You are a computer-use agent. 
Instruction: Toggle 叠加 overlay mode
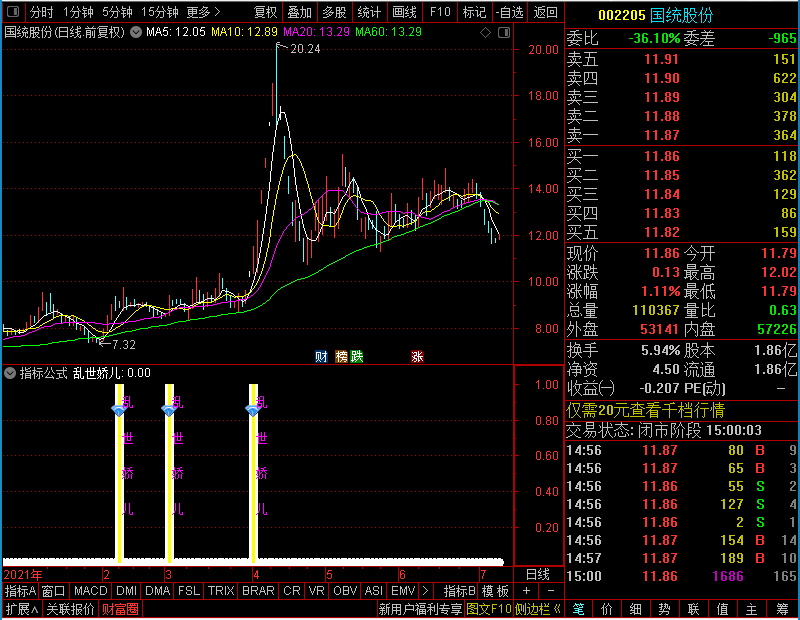pyautogui.click(x=299, y=12)
